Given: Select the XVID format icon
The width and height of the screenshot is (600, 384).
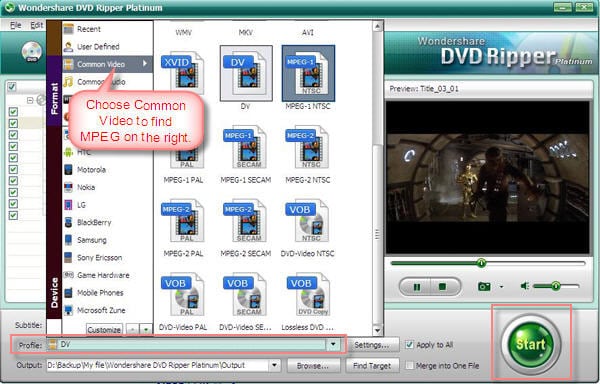Looking at the screenshot, I should click(183, 73).
